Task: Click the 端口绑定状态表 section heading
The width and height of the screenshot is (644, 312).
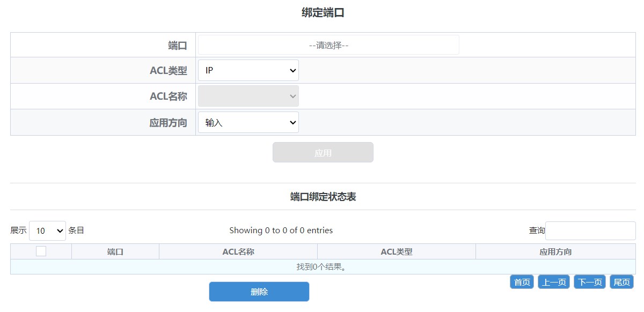Action: (x=323, y=197)
